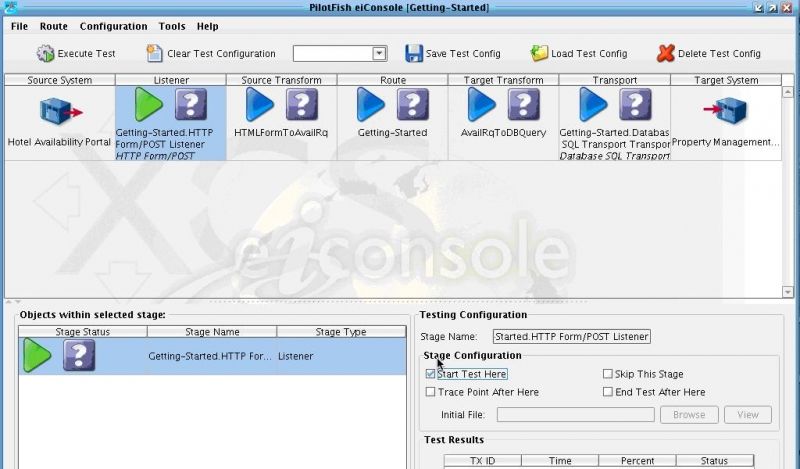Click Getting-Started route label
This screenshot has width=800, height=469.
coord(392,133)
